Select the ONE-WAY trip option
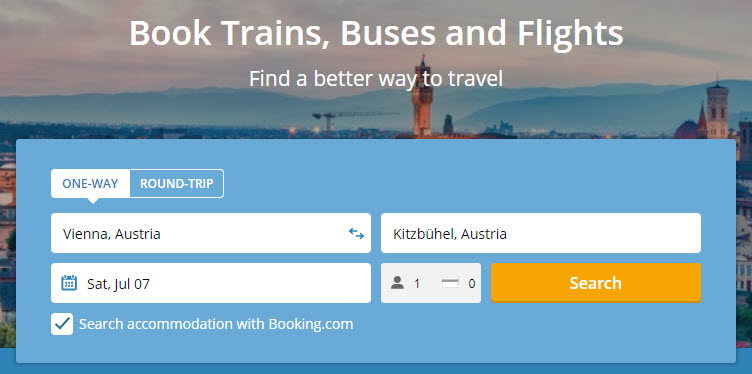 90,184
